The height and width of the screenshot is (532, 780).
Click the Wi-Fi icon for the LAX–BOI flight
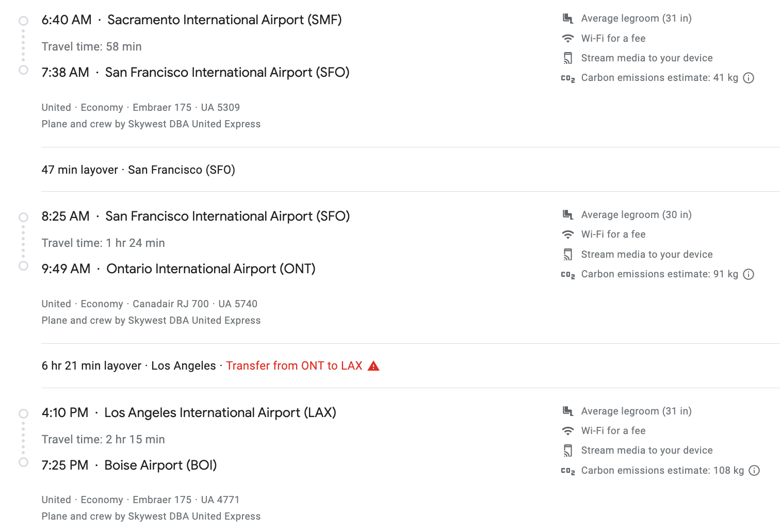click(x=568, y=430)
